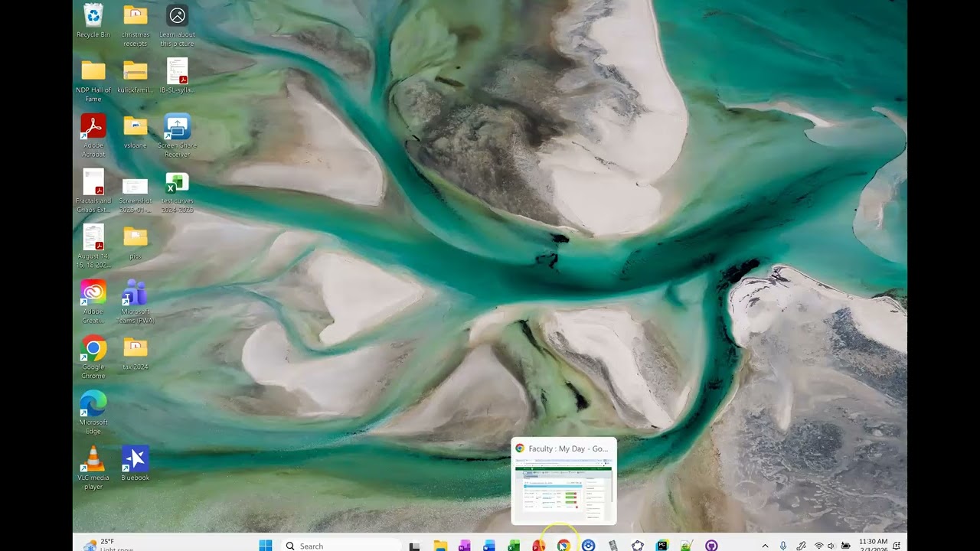This screenshot has width=980, height=551.
Task: Click the battery status tray icon
Action: (845, 546)
